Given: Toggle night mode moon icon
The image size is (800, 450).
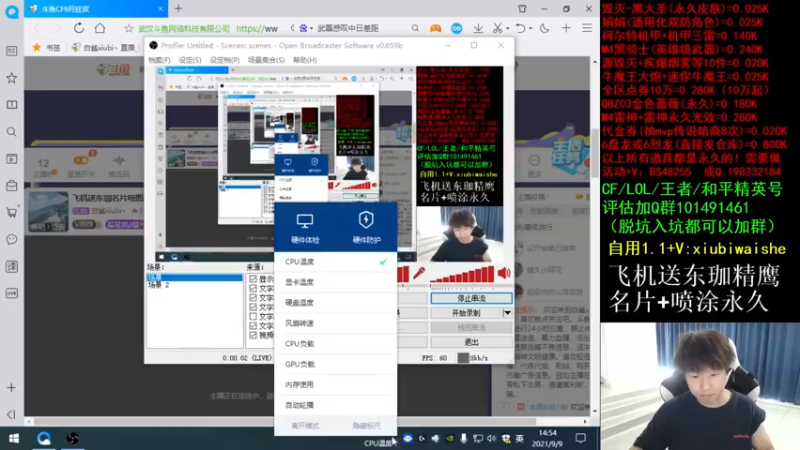Looking at the screenshot, I should 545,29.
